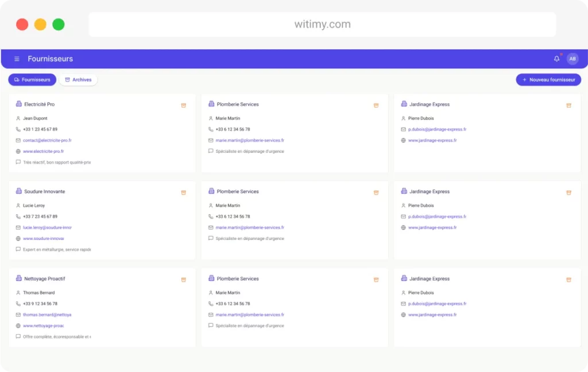
Task: Open the thomas.bernard@nettoya email link
Action: click(47, 315)
